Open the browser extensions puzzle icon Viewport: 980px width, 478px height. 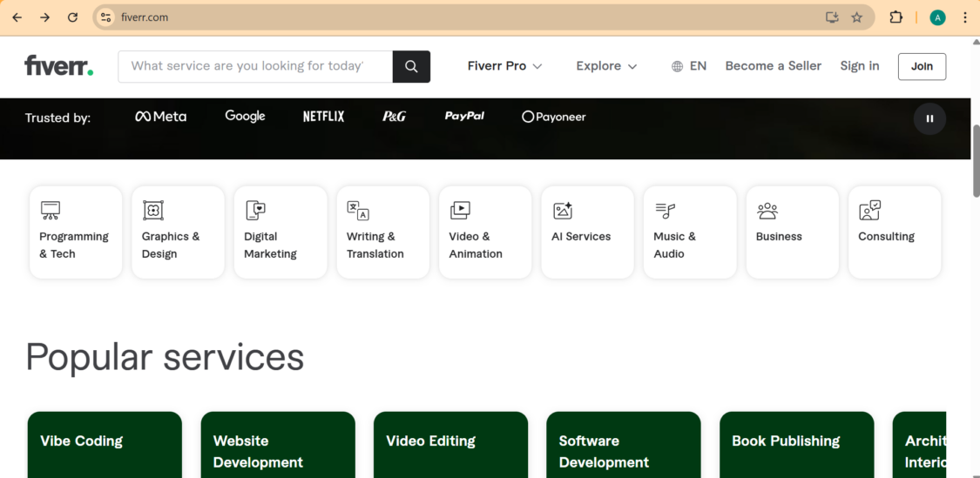(x=896, y=17)
